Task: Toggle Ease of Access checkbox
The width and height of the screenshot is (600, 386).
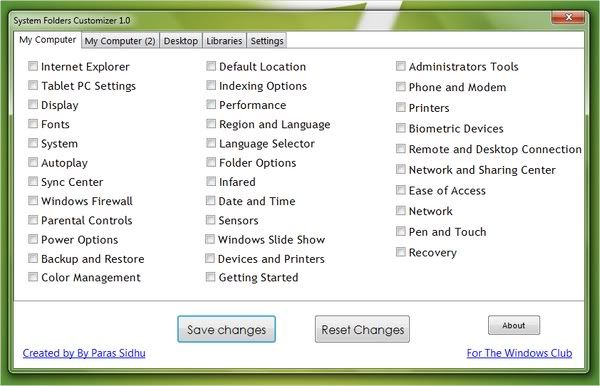Action: pyautogui.click(x=401, y=190)
